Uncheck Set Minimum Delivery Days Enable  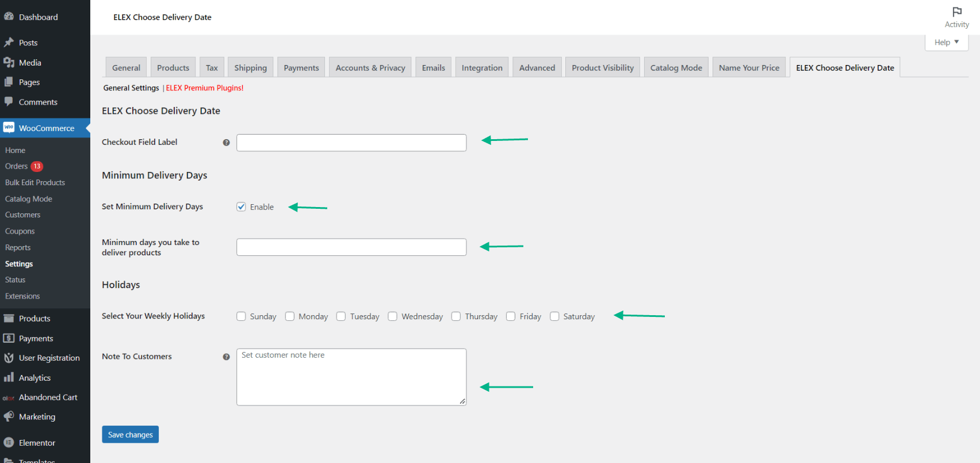click(x=241, y=206)
